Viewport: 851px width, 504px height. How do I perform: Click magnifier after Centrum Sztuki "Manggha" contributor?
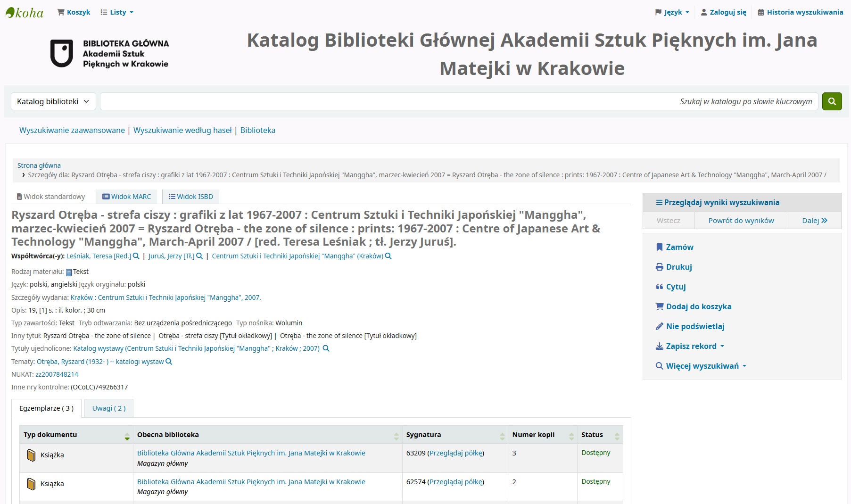pyautogui.click(x=388, y=256)
